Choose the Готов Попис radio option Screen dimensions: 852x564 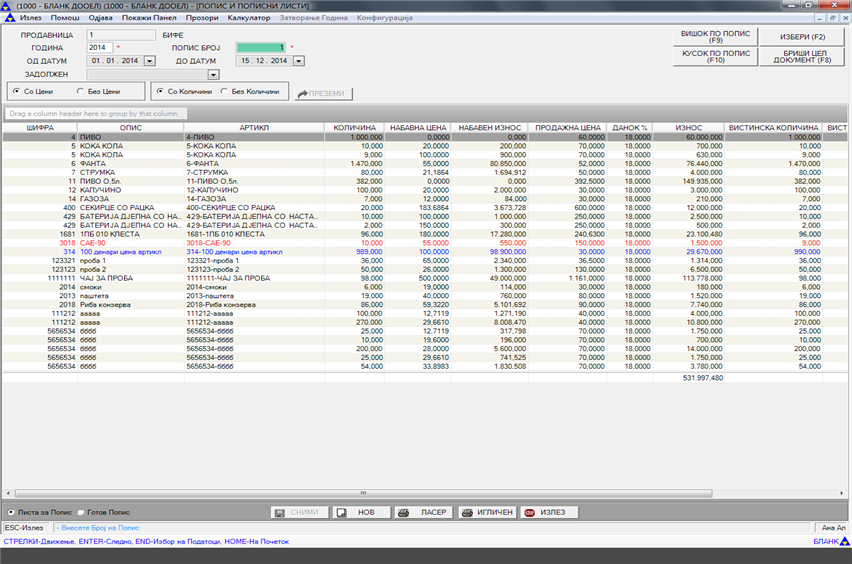click(x=82, y=512)
